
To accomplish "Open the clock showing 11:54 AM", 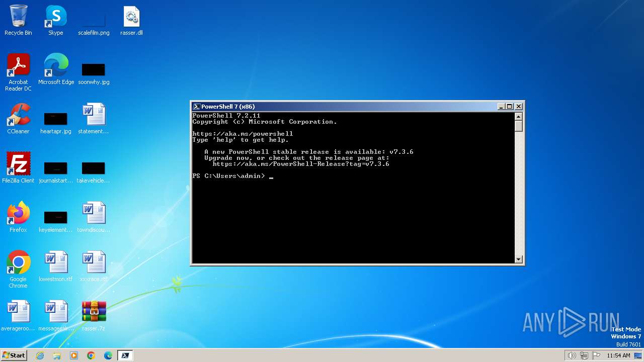I will pos(618,355).
